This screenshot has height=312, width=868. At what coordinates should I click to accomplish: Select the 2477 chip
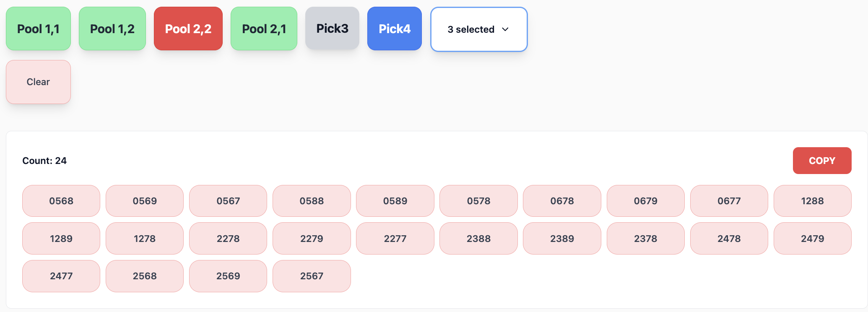tap(61, 276)
